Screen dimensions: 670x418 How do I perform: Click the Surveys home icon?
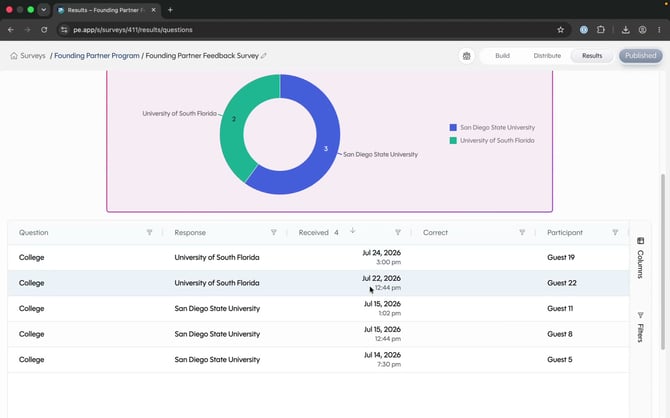click(14, 56)
